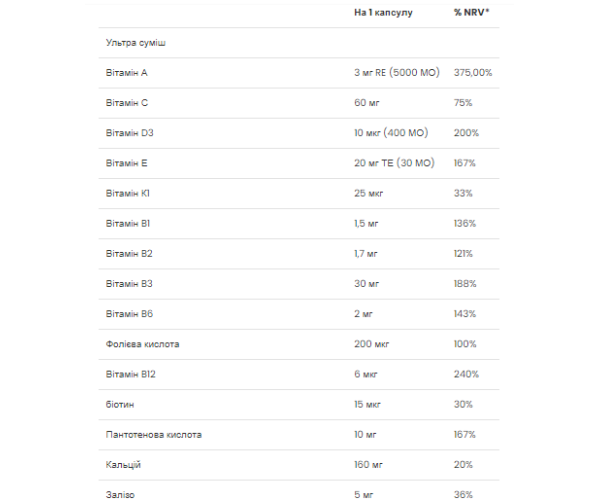Screen dimensions: 600x500
Task: Click the "Вітамін B2" row label
Action: (x=128, y=254)
